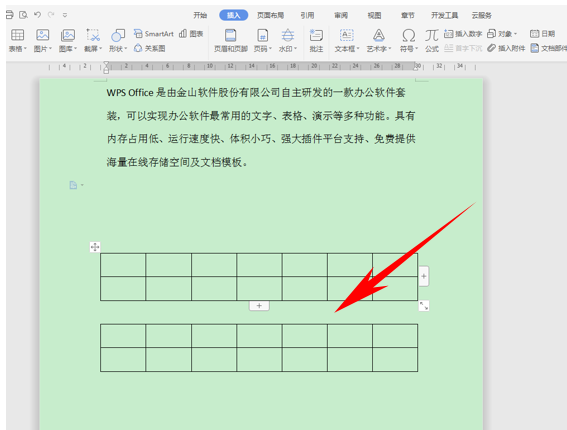Click the 页码 page number icon

(263, 35)
